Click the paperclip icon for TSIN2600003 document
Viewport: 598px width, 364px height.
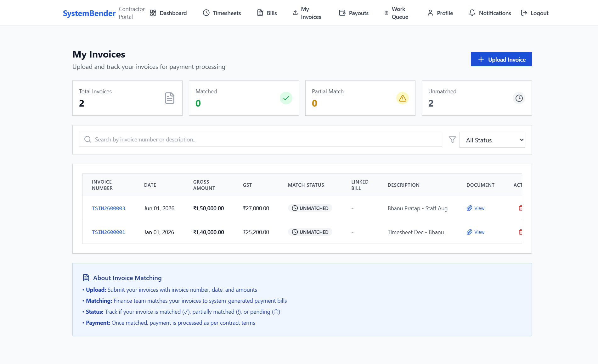pos(469,208)
